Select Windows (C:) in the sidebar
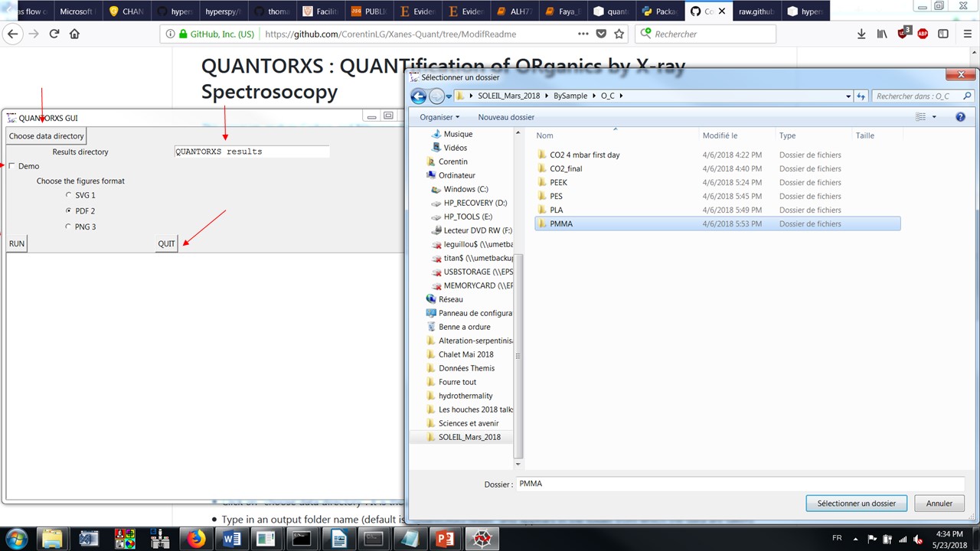Image resolution: width=980 pixels, height=551 pixels. [x=465, y=189]
